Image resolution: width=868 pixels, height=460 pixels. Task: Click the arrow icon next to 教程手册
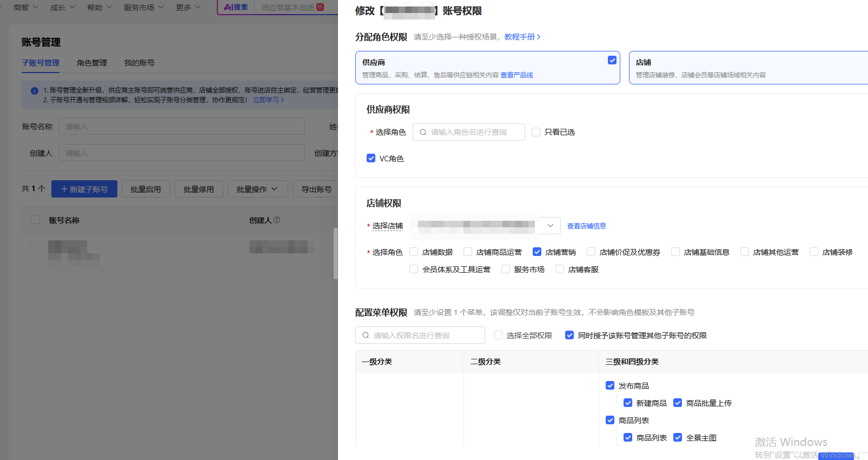click(x=539, y=37)
